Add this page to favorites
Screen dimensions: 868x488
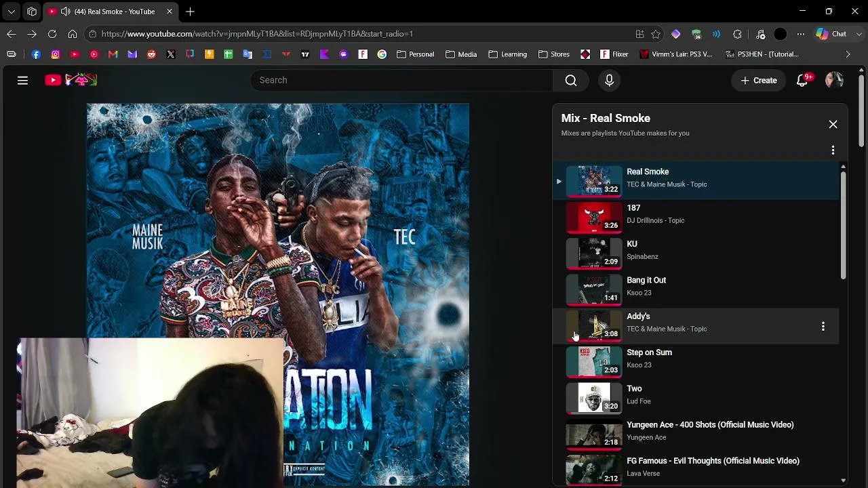656,34
